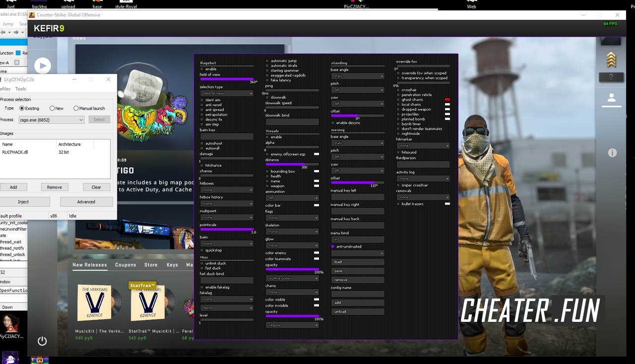Click the StatTrak MusicKit thumbnail

click(152, 303)
